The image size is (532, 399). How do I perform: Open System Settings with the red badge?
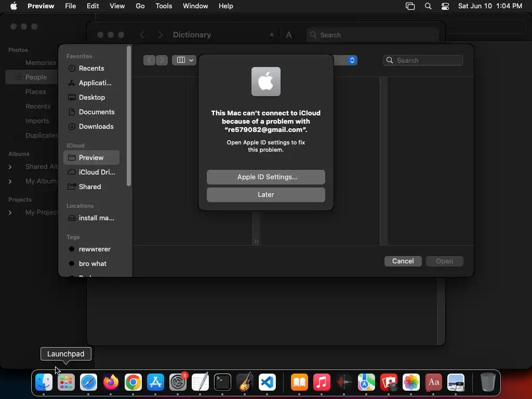pyautogui.click(x=178, y=382)
